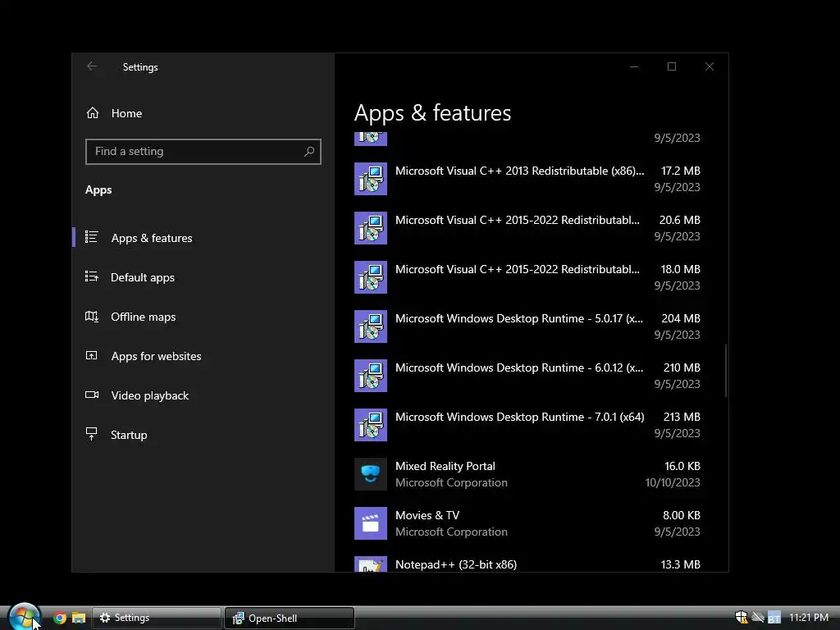
Task: Select the Mixed Reality Portal app name
Action: click(x=445, y=466)
